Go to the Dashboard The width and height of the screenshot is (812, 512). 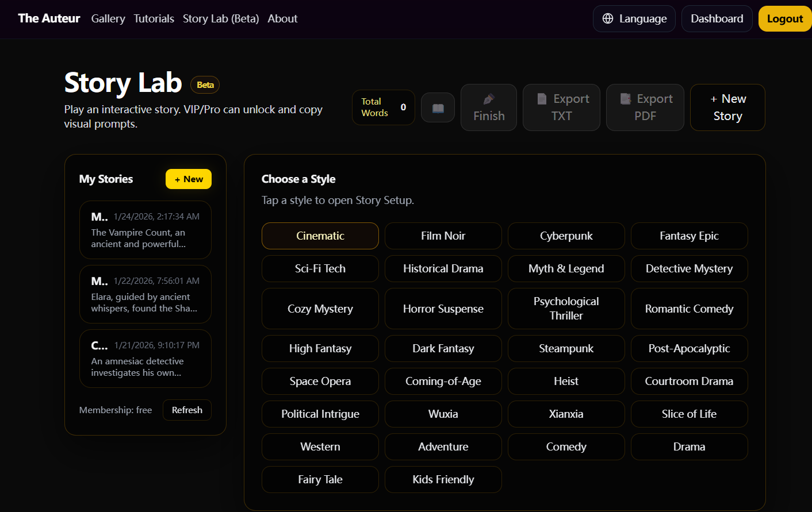(x=717, y=18)
